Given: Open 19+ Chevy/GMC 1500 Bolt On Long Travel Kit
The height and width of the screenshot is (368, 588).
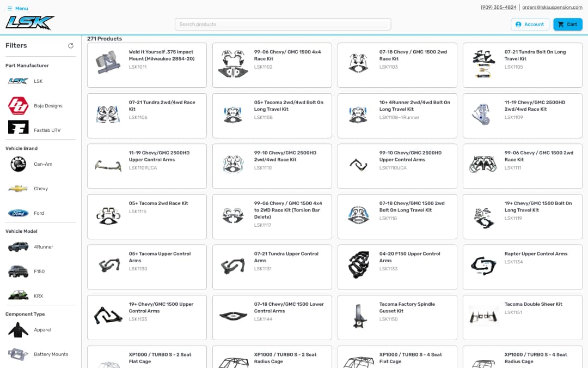Looking at the screenshot, I should [x=522, y=216].
